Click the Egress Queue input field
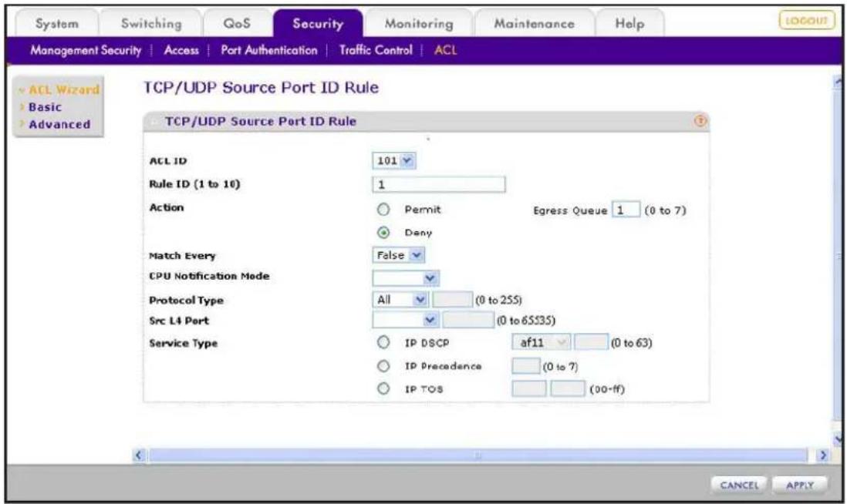Viewport: 847px width, 504px height. pyautogui.click(x=626, y=210)
